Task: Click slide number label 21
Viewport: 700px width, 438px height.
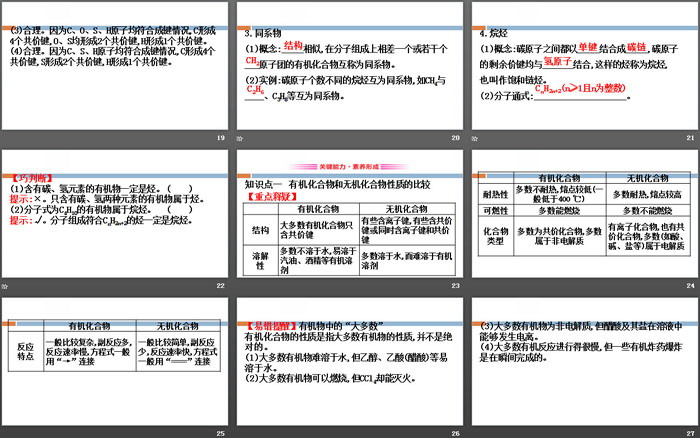Action: tap(690, 138)
